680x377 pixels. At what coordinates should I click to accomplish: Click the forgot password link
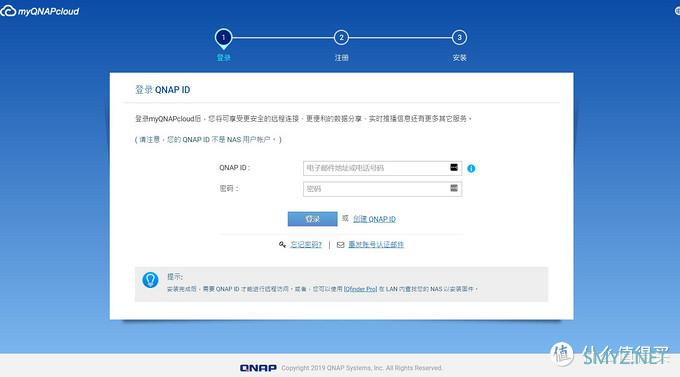pyautogui.click(x=306, y=245)
